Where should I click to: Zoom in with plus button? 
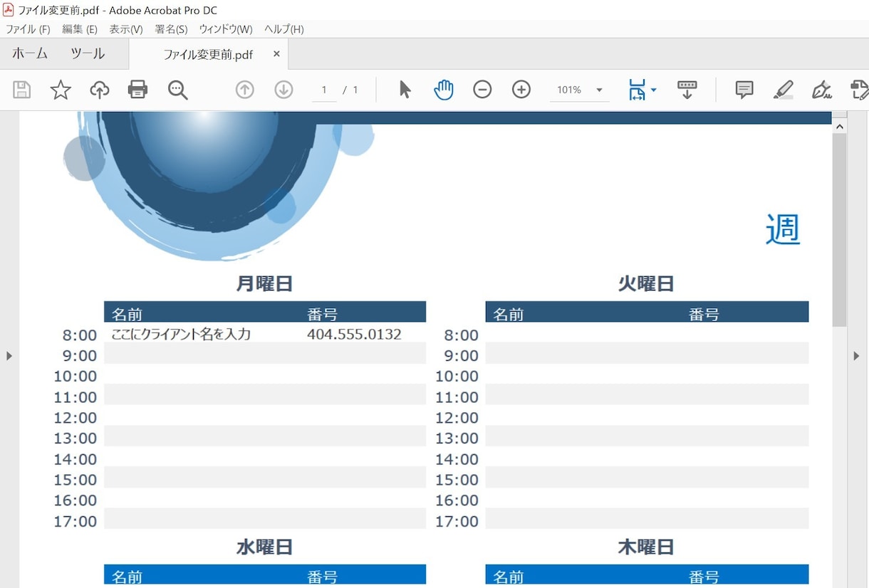point(521,90)
